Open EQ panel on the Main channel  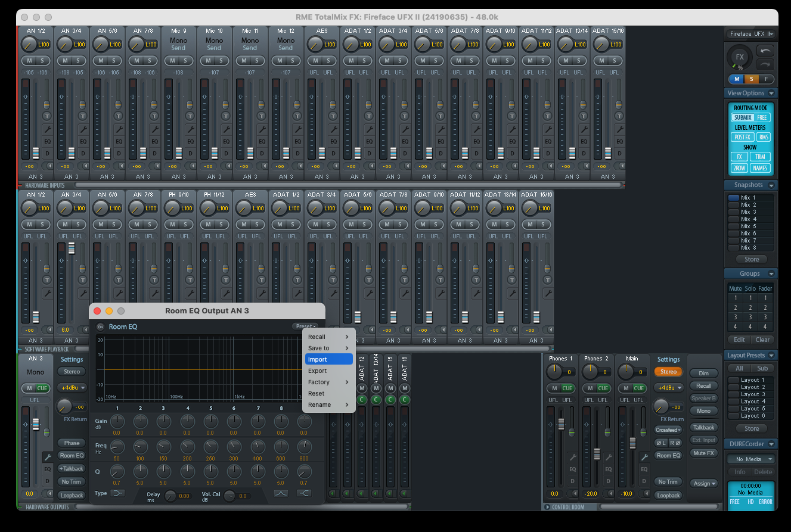(x=644, y=469)
